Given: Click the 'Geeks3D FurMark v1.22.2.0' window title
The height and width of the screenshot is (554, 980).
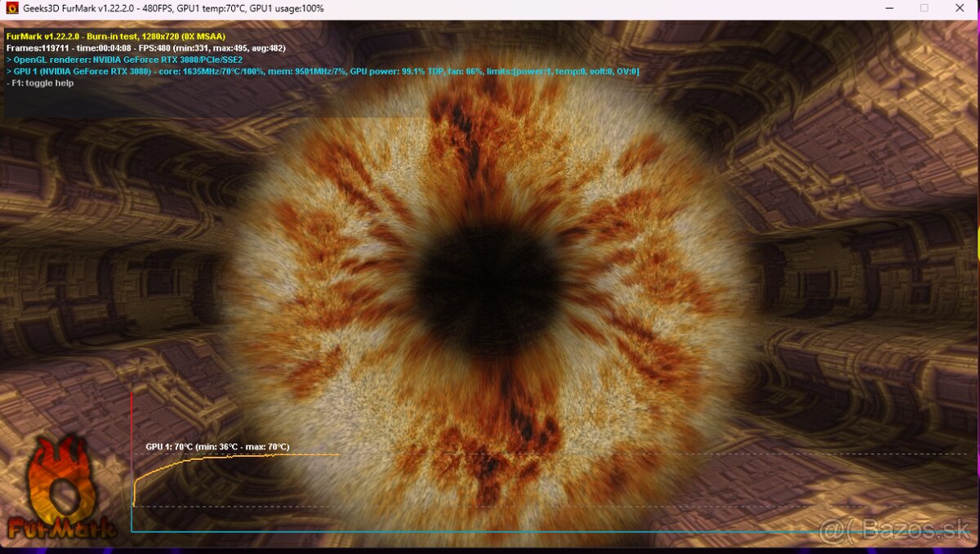Looking at the screenshot, I should (173, 8).
